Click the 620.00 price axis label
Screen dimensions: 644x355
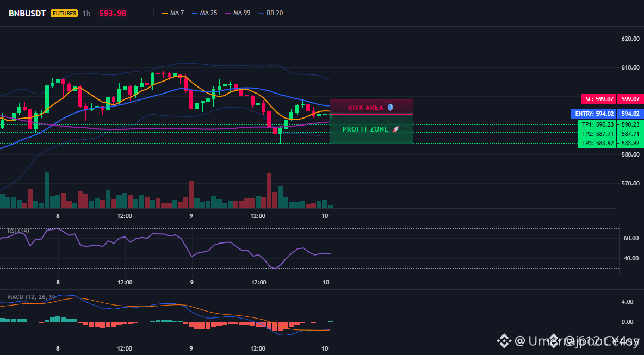click(630, 39)
